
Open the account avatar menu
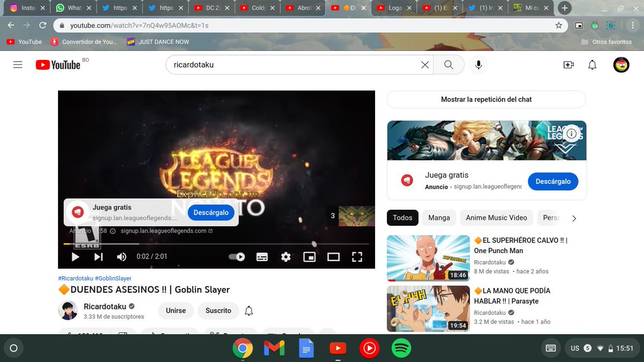621,65
